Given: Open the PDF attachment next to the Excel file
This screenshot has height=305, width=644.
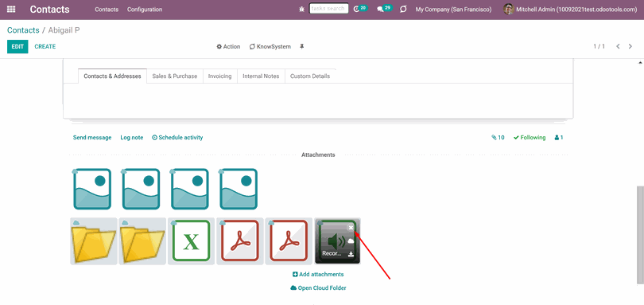Looking at the screenshot, I should click(240, 241).
